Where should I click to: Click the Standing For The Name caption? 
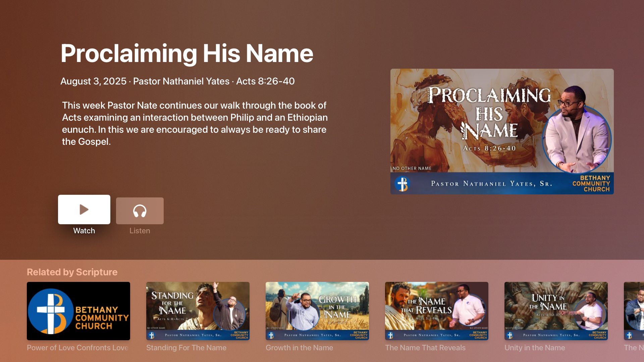tap(186, 348)
